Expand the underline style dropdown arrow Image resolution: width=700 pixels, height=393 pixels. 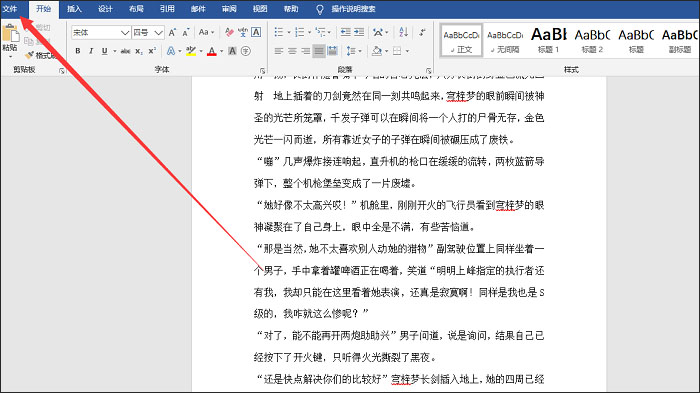pyautogui.click(x=114, y=51)
